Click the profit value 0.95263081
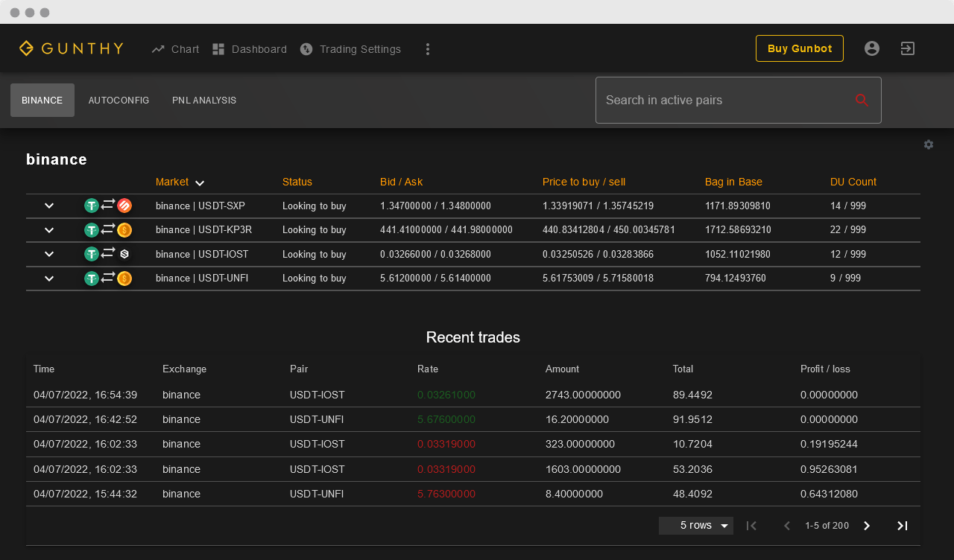 [x=829, y=469]
